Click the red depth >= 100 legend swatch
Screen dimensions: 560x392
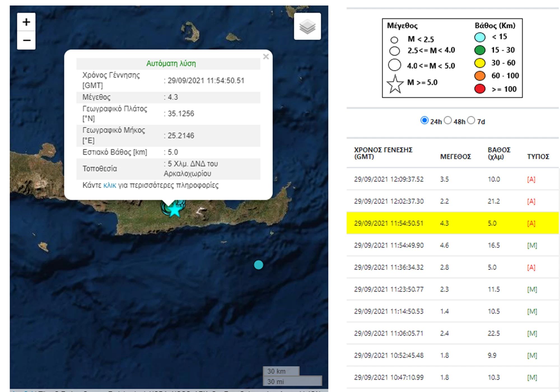click(x=480, y=89)
